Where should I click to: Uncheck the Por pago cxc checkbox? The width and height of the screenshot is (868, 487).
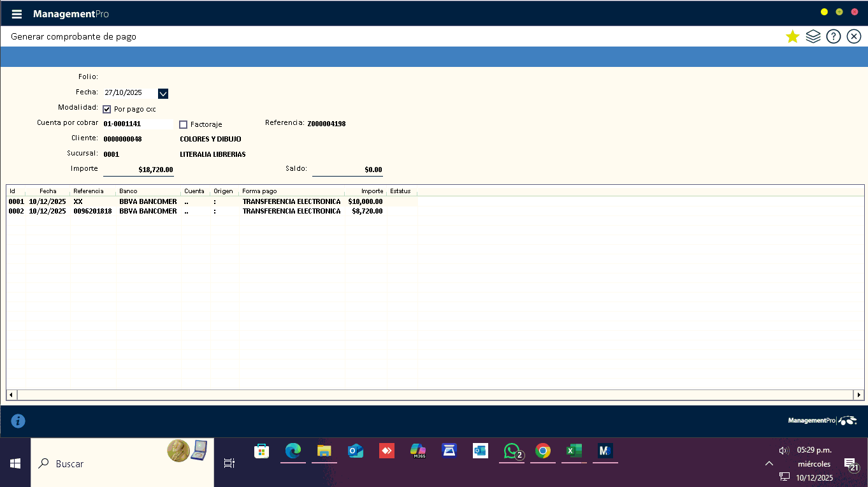(x=107, y=109)
